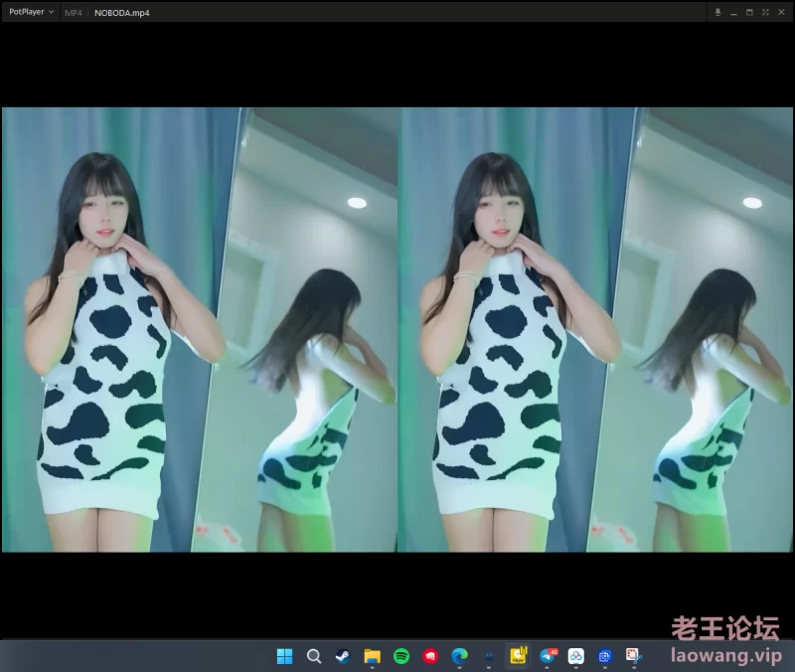The image size is (795, 672).
Task: Select the PotPlayer taskbar icon
Action: [518, 655]
